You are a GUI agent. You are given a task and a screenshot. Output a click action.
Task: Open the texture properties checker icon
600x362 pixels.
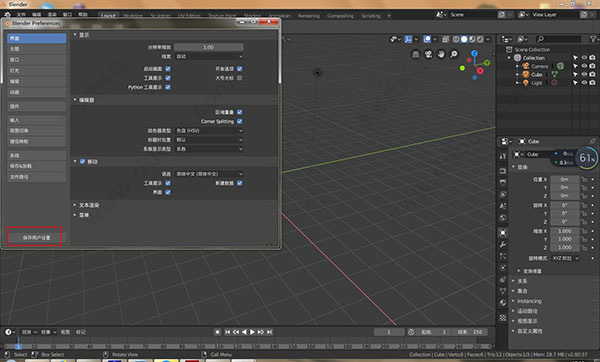tap(503, 318)
